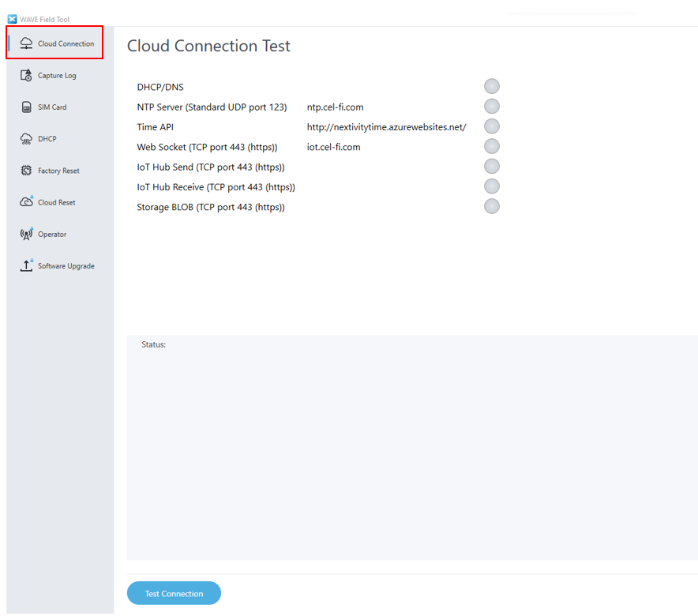Click the Operator antenna icon
This screenshot has width=698, height=616.
coord(26,234)
